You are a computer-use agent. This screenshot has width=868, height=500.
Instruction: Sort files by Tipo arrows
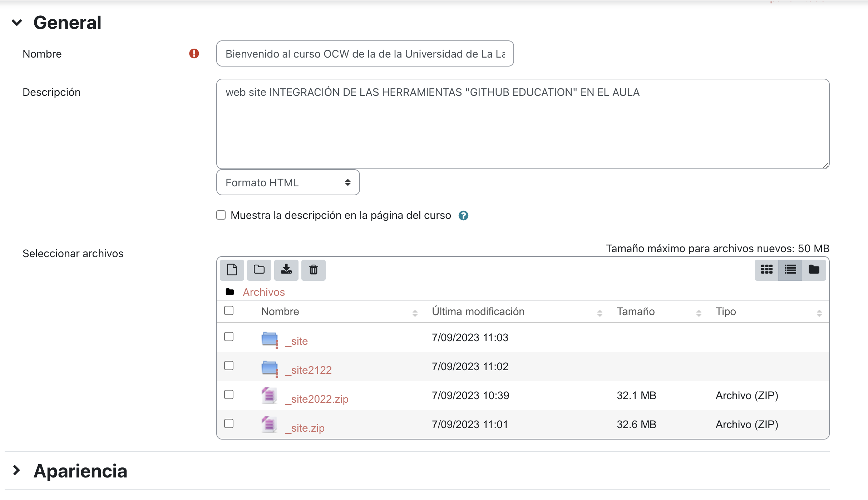click(819, 313)
